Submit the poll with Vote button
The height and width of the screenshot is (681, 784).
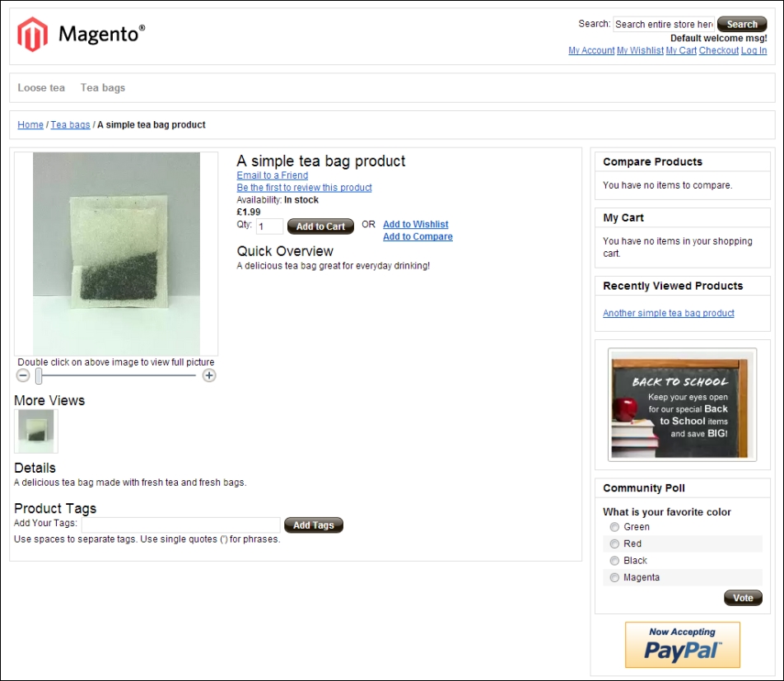tap(743, 598)
